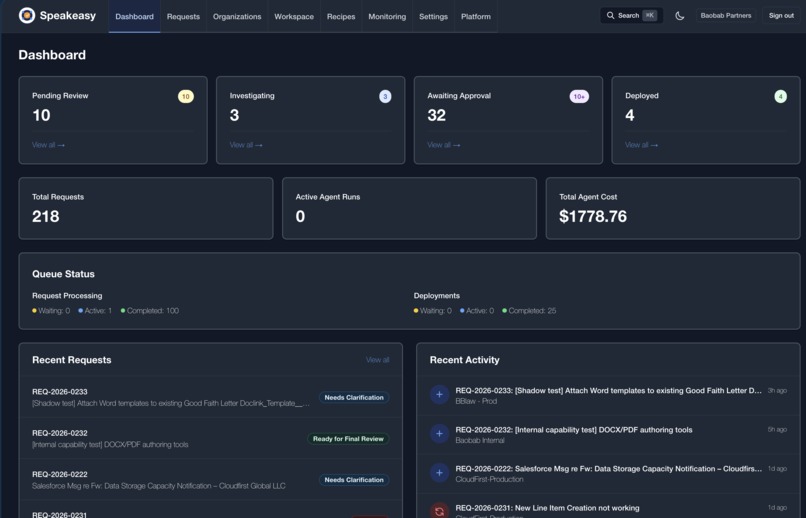This screenshot has height=518, width=806.
Task: Click the Sign out button
Action: pyautogui.click(x=781, y=15)
